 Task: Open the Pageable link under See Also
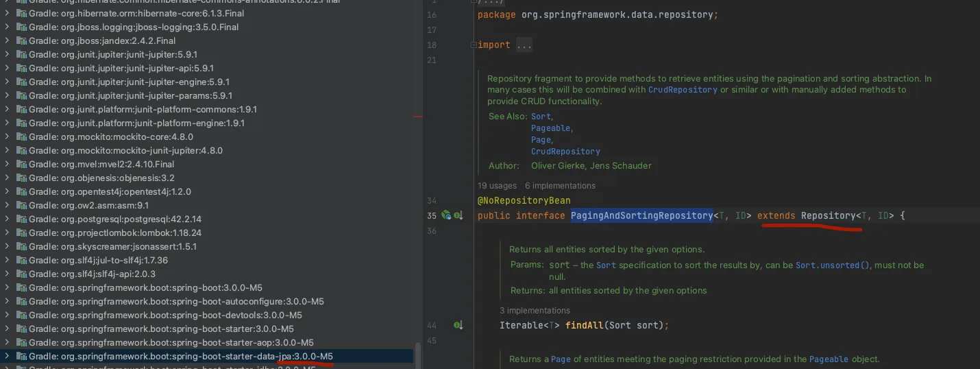(550, 128)
